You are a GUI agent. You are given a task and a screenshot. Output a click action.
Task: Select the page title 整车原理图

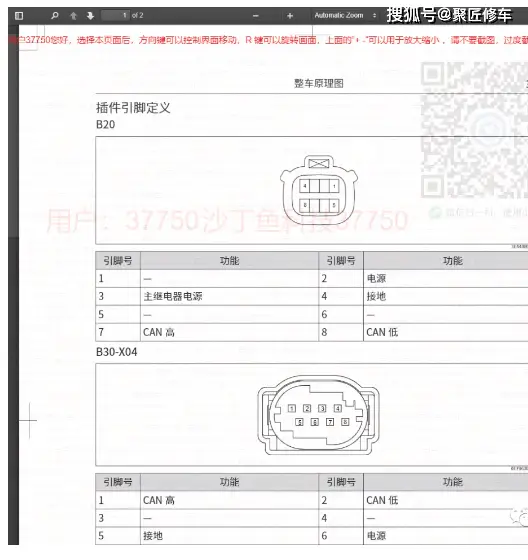coord(319,84)
